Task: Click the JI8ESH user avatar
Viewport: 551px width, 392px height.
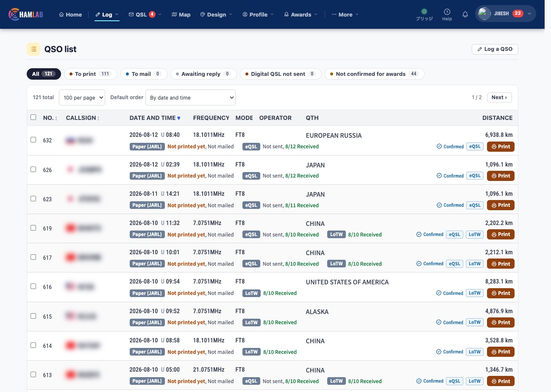Action: tap(484, 14)
